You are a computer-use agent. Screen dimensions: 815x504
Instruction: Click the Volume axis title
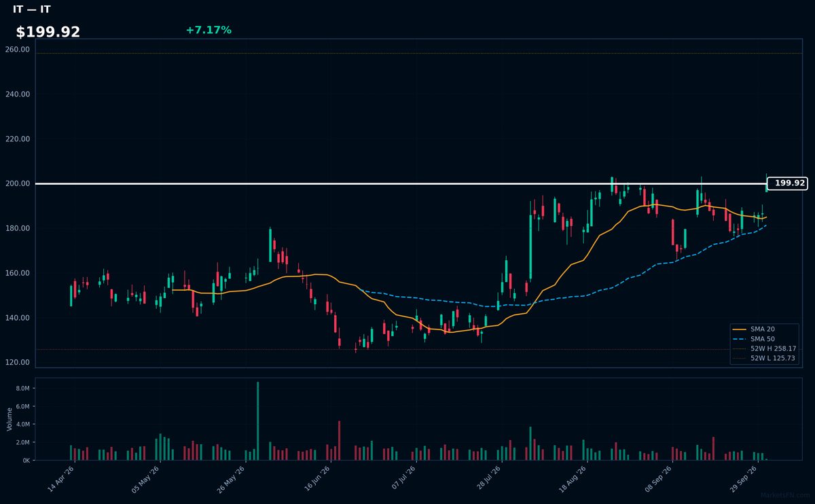[10, 419]
